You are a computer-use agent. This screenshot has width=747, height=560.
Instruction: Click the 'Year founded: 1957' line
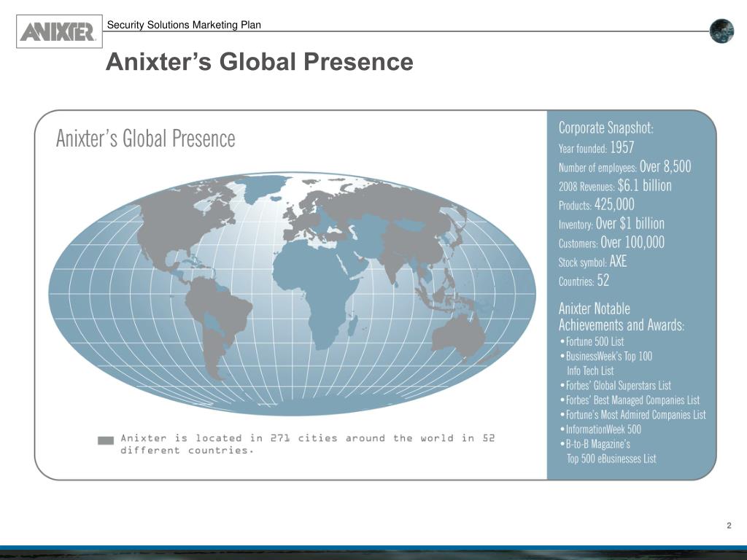pos(597,147)
